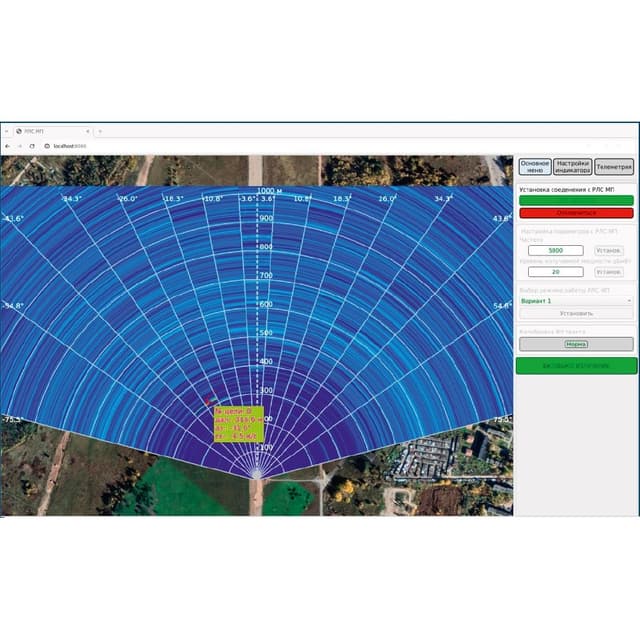Click the site info icon beside localhost
The image size is (640, 640).
click(x=47, y=146)
